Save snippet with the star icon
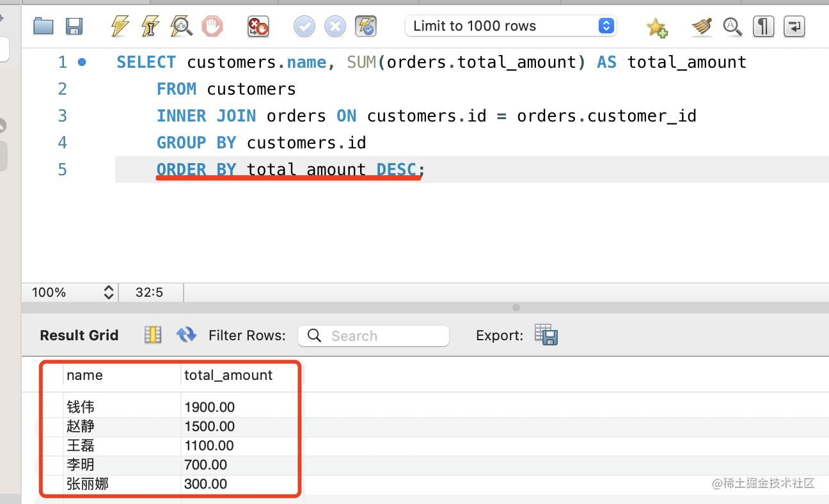 (656, 27)
